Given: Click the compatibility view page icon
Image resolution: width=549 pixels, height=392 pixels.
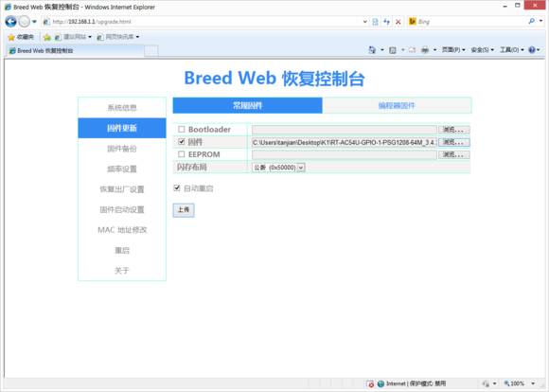Looking at the screenshot, I should click(376, 22).
